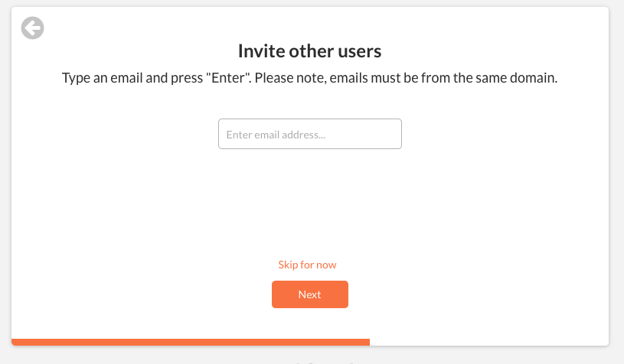Click the "Invite other users" heading
Image resolution: width=624 pixels, height=364 pixels.
click(x=309, y=51)
